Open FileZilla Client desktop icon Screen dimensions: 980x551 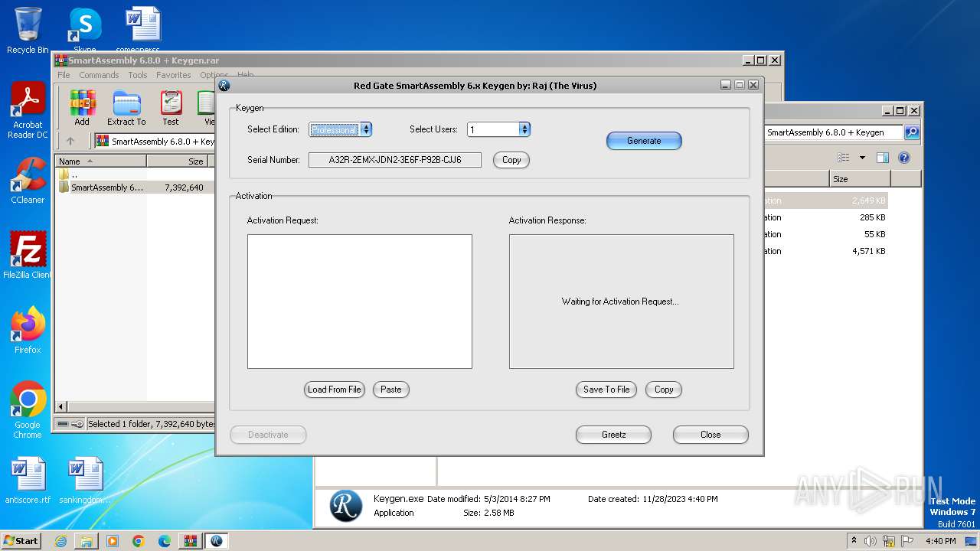pyautogui.click(x=28, y=255)
